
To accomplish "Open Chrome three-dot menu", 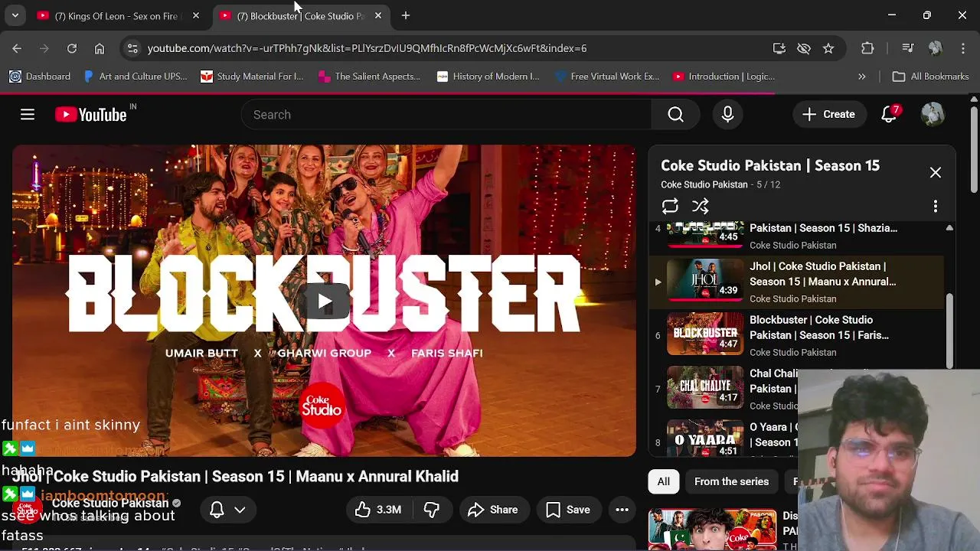I will 963,48.
